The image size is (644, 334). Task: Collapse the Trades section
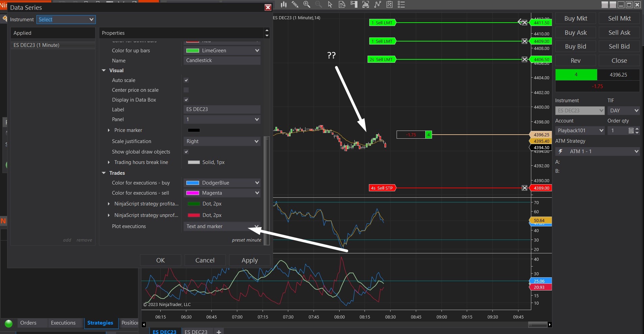coord(104,173)
